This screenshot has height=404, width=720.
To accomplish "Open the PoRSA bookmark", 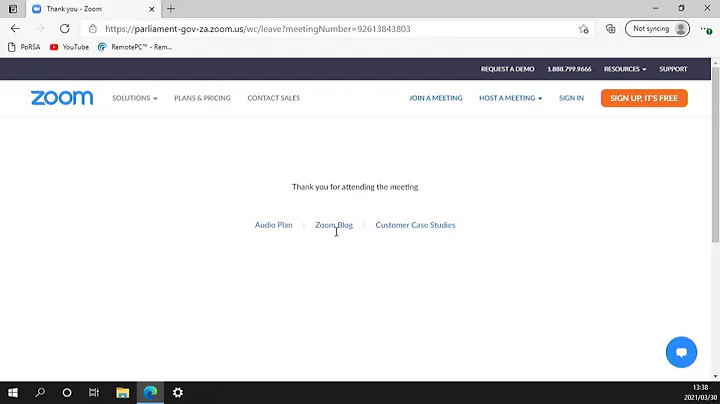I will tap(24, 47).
